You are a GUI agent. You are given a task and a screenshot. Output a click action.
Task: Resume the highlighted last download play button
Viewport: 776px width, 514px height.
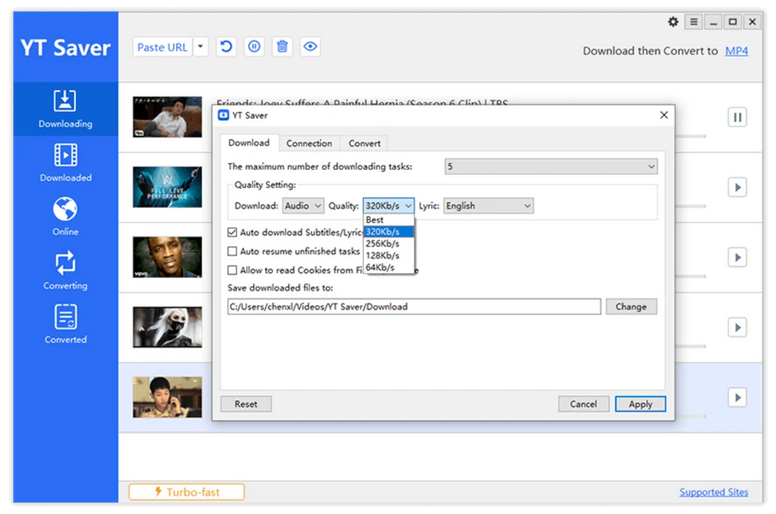click(x=737, y=398)
